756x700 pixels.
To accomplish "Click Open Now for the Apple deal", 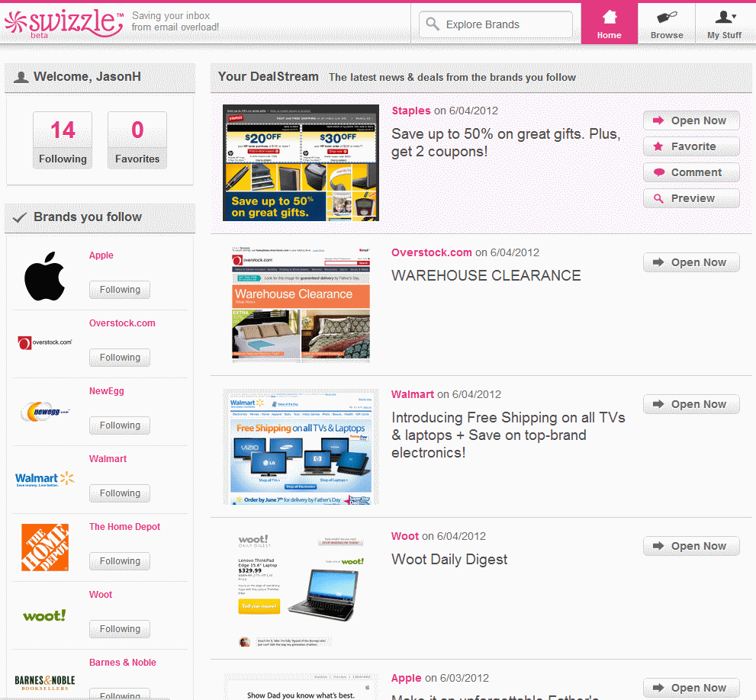I will (691, 688).
